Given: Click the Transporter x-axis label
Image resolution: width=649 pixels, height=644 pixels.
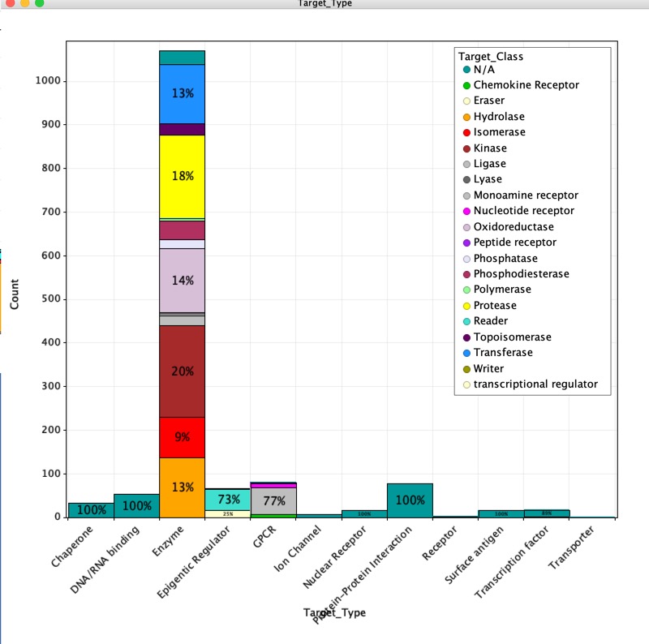Looking at the screenshot, I should [x=571, y=547].
